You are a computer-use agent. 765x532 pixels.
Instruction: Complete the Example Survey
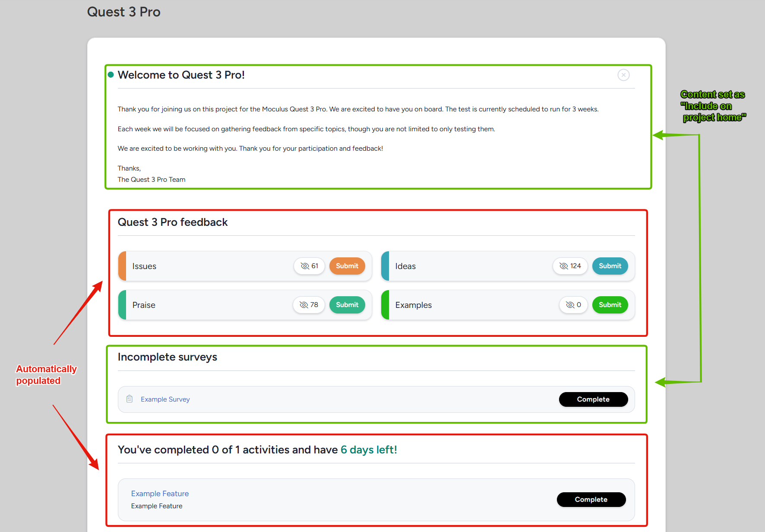click(x=593, y=399)
